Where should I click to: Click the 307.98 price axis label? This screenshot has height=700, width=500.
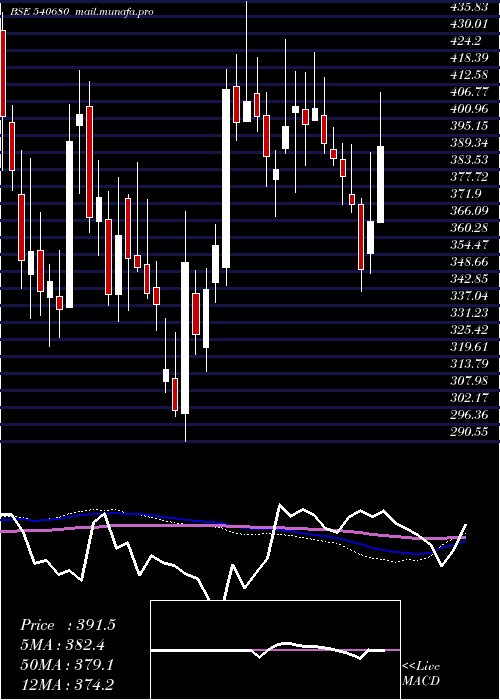pyautogui.click(x=468, y=380)
